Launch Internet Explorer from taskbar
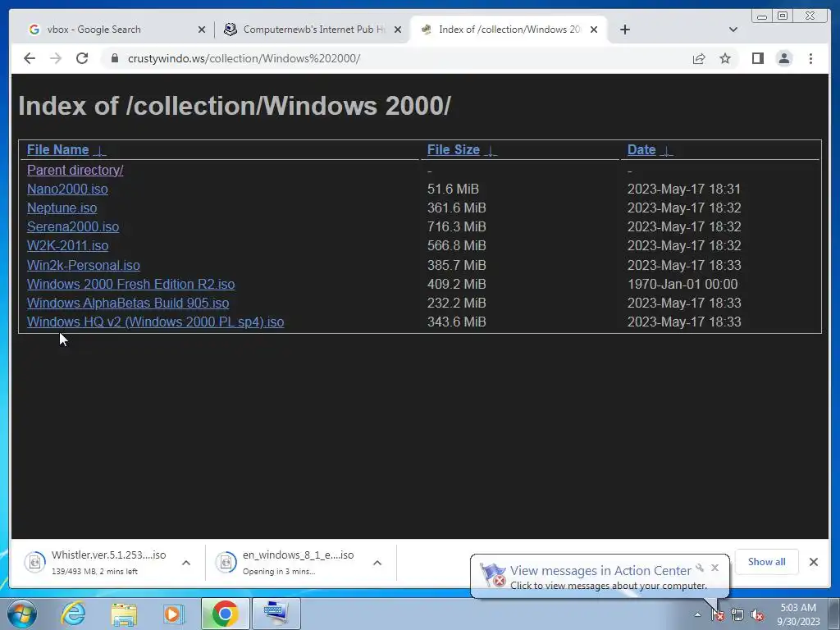The width and height of the screenshot is (840, 630). pyautogui.click(x=73, y=614)
